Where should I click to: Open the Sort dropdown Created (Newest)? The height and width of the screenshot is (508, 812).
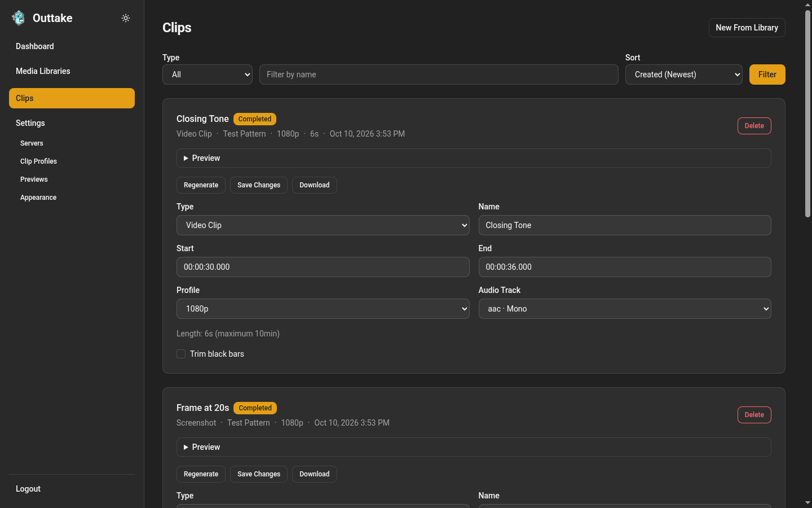684,75
